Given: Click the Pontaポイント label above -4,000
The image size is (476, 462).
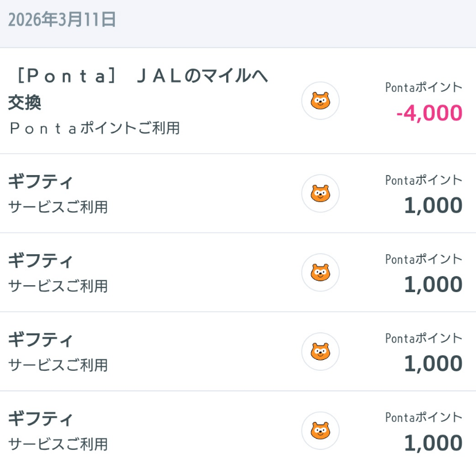Looking at the screenshot, I should point(423,87).
